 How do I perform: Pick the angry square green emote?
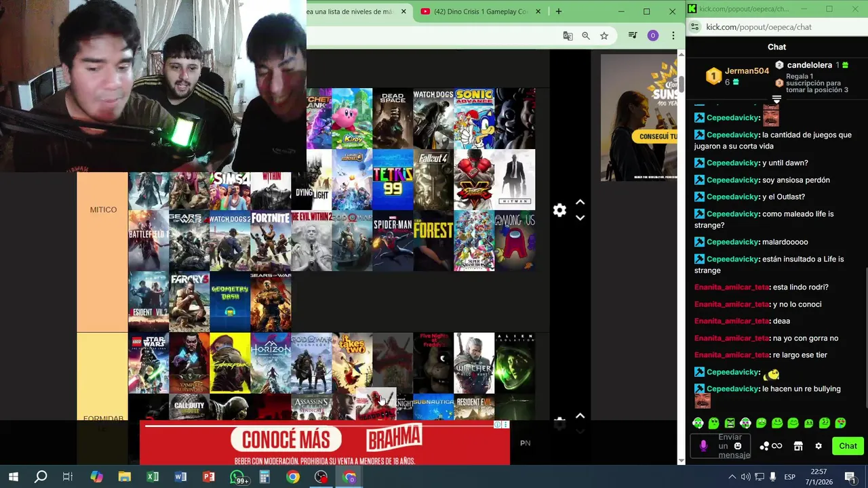pyautogui.click(x=730, y=423)
